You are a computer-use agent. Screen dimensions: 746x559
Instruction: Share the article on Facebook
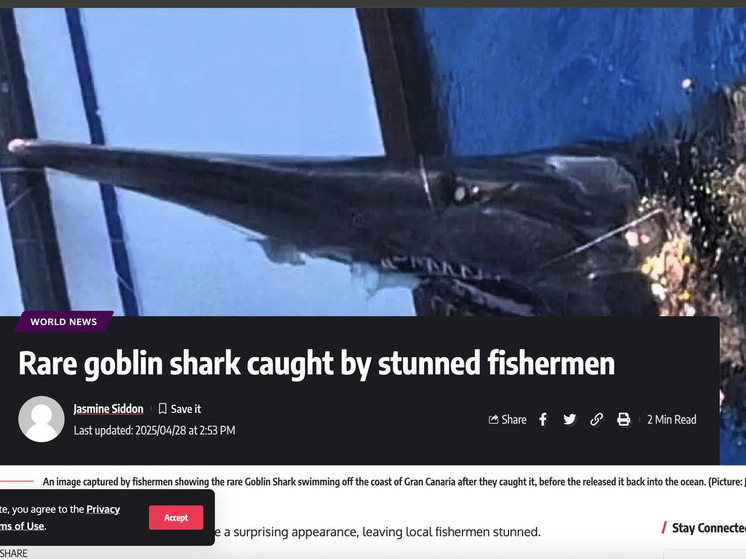tap(543, 420)
